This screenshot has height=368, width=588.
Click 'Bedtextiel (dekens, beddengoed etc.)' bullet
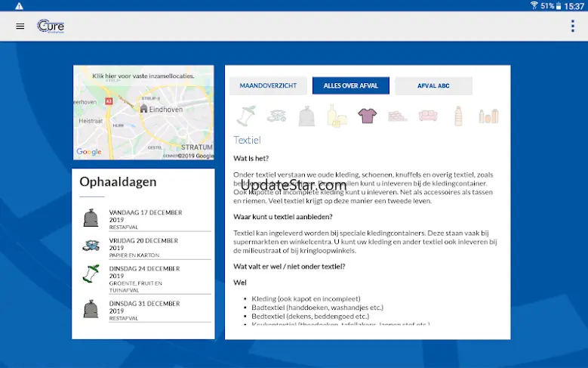(310, 316)
